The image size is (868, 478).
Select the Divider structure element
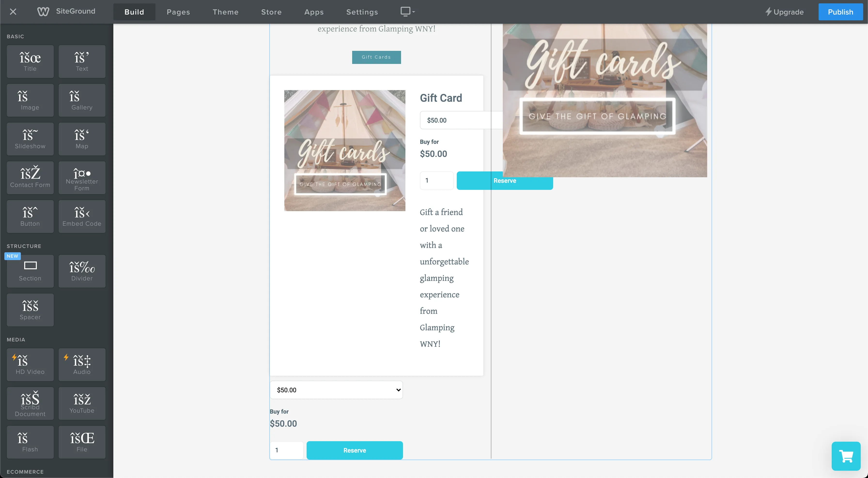click(82, 271)
